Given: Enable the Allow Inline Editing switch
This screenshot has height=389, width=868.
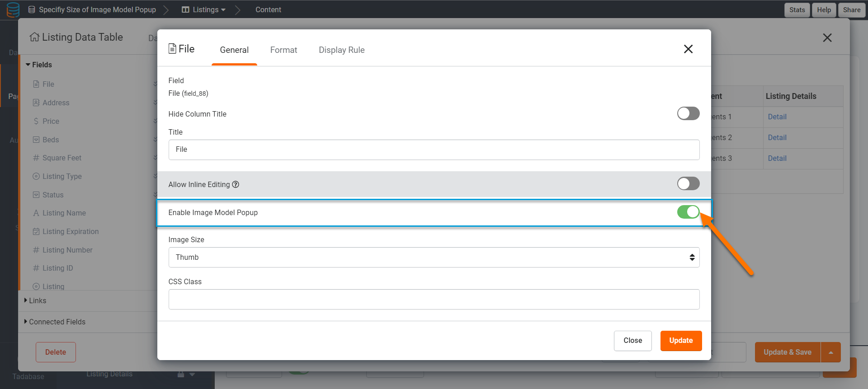Looking at the screenshot, I should (x=688, y=183).
